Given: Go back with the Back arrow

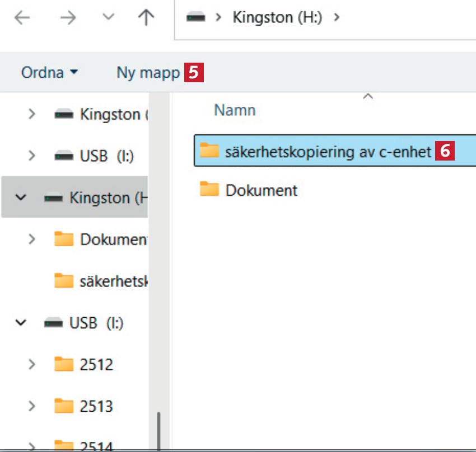Looking at the screenshot, I should [22, 17].
